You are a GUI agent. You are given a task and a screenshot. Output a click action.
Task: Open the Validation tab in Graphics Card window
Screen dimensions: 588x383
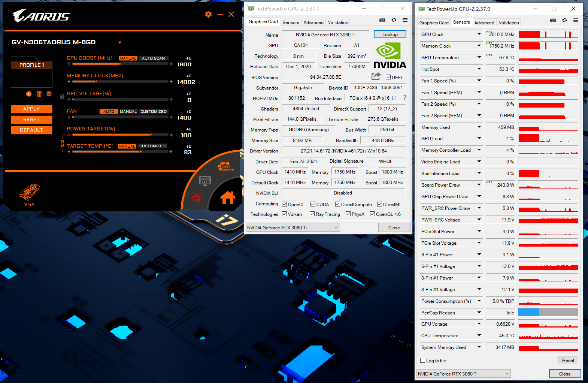tap(338, 22)
